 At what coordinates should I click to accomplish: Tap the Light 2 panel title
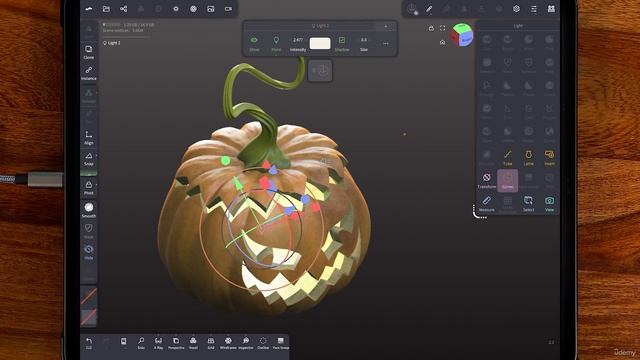320,26
